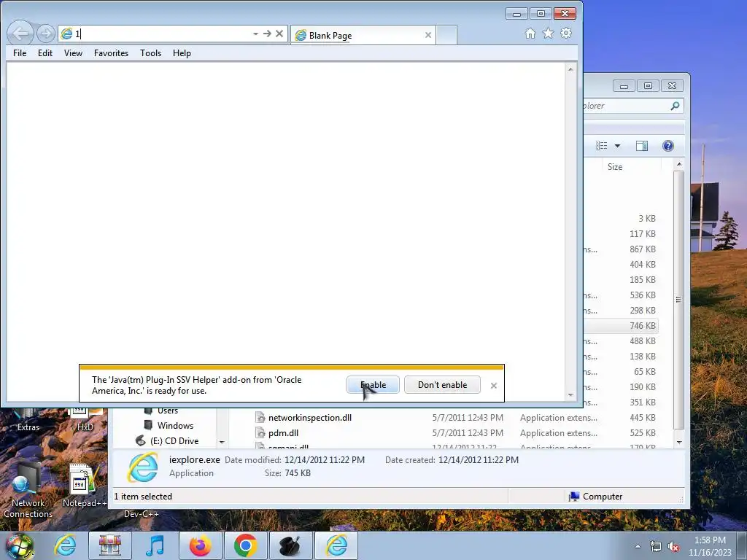The image size is (747, 560).
Task: Launch Firefox from the taskbar
Action: click(x=201, y=545)
